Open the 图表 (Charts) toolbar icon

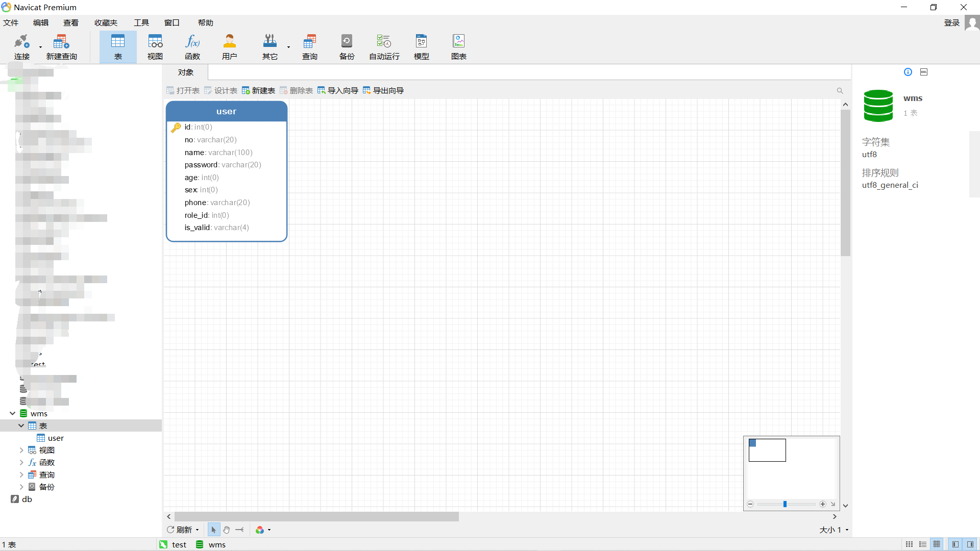click(x=458, y=47)
